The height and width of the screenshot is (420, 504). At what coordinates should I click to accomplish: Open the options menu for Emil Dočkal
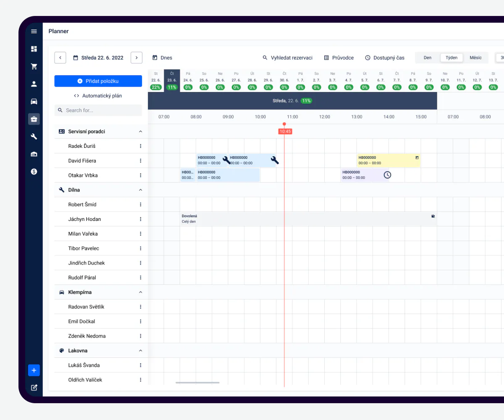(x=141, y=321)
